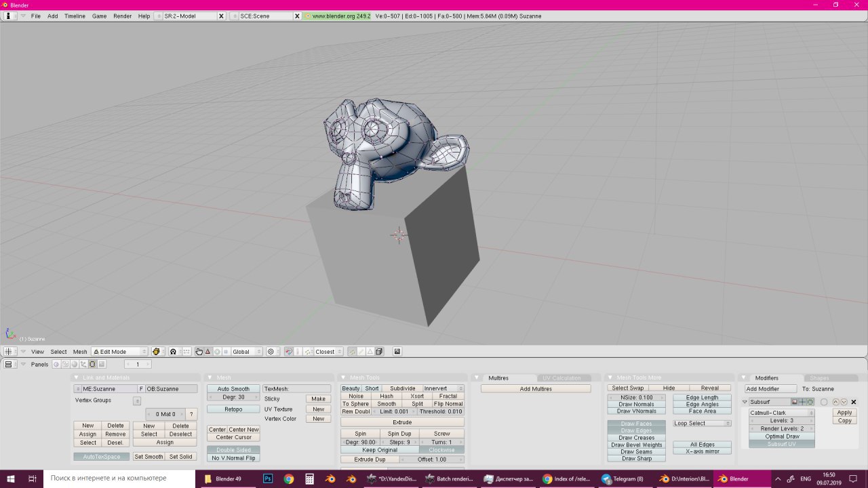Open the Edit Mode dropdown
Viewport: 868px width, 488px height.
pyautogui.click(x=119, y=352)
